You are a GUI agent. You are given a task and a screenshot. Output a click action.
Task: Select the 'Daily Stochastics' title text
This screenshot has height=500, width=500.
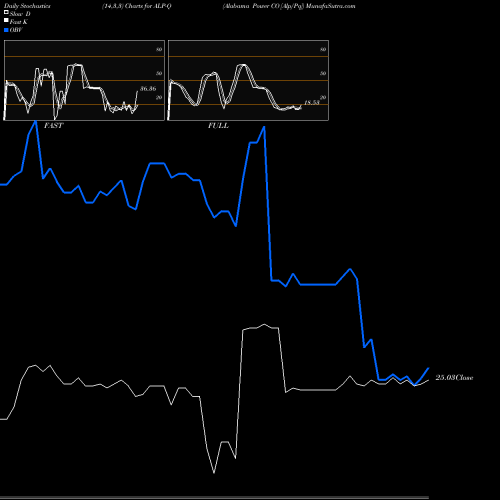[x=27, y=6]
